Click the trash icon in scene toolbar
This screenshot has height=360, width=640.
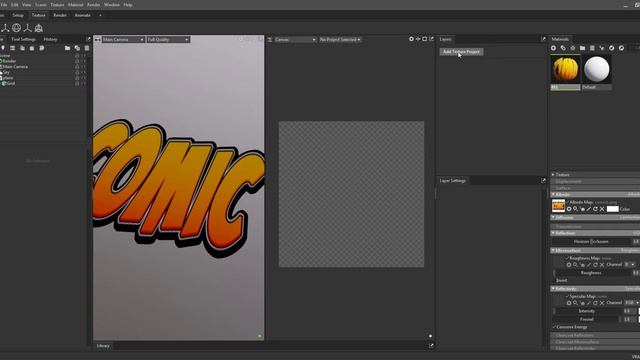tap(87, 48)
